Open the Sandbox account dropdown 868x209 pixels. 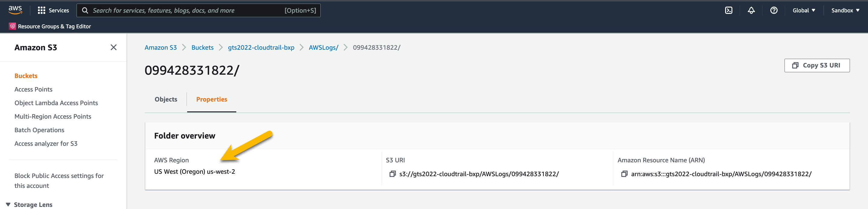pos(845,11)
